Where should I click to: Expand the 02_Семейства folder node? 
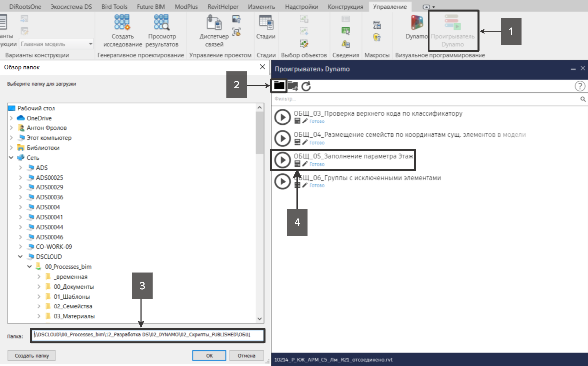pos(39,306)
